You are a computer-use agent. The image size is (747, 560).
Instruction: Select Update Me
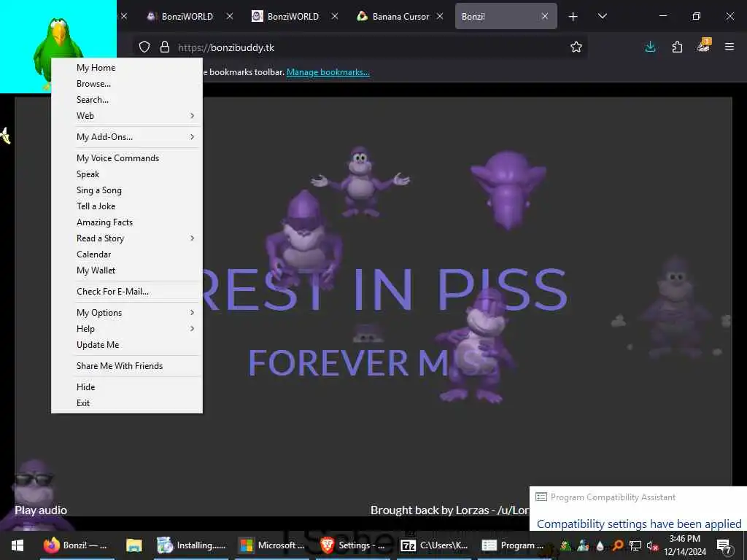point(127,345)
